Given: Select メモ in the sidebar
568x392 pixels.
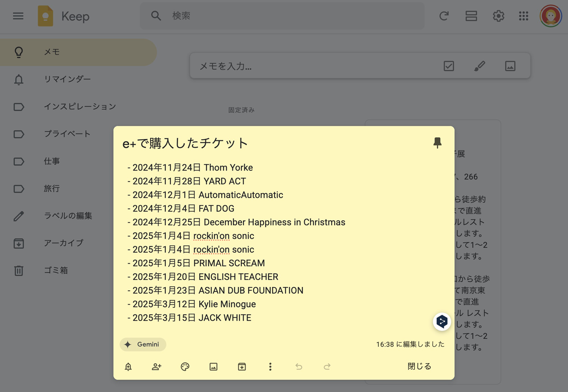Looking at the screenshot, I should pos(78,52).
